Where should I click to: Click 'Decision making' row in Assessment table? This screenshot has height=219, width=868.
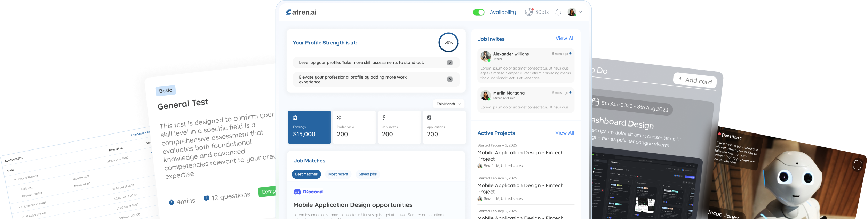tap(32, 195)
